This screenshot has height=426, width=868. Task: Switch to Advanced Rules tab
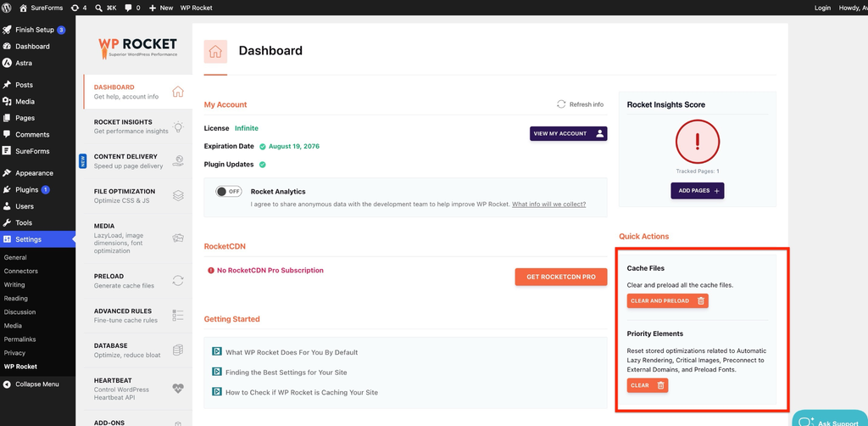pos(138,315)
